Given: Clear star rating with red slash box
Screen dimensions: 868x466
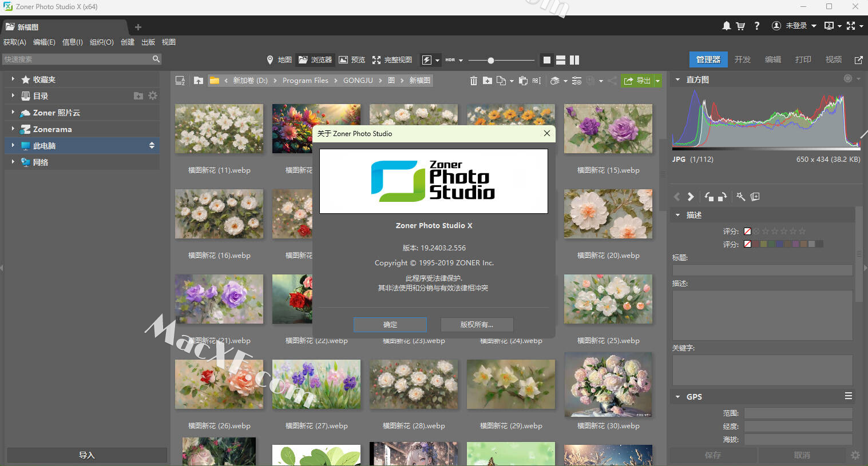Looking at the screenshot, I should (747, 231).
